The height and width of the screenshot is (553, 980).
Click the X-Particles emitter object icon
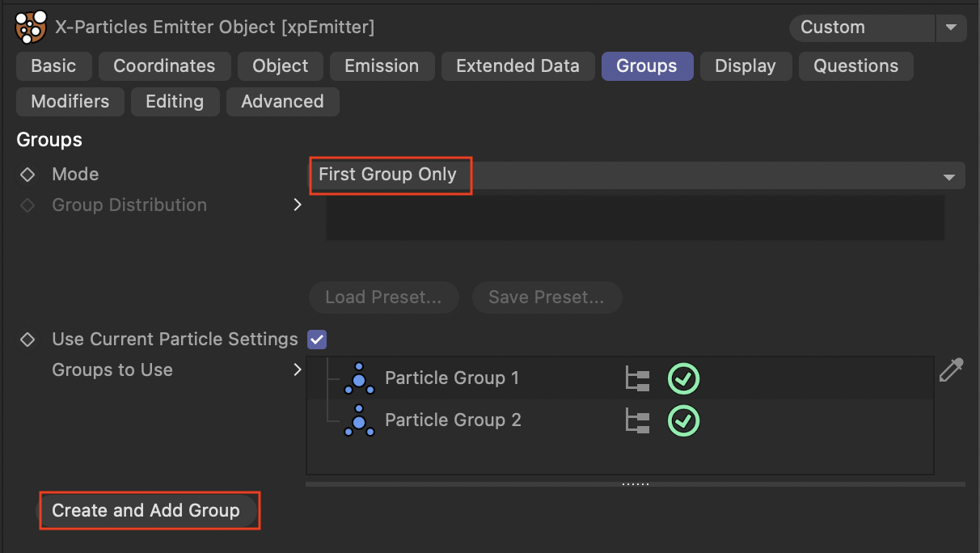[x=31, y=27]
